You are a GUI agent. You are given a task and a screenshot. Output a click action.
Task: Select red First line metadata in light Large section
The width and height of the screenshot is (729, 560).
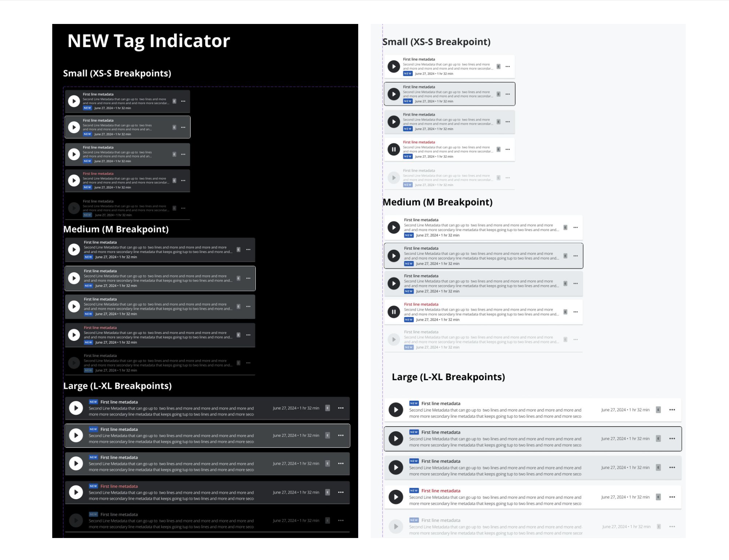[x=441, y=491]
